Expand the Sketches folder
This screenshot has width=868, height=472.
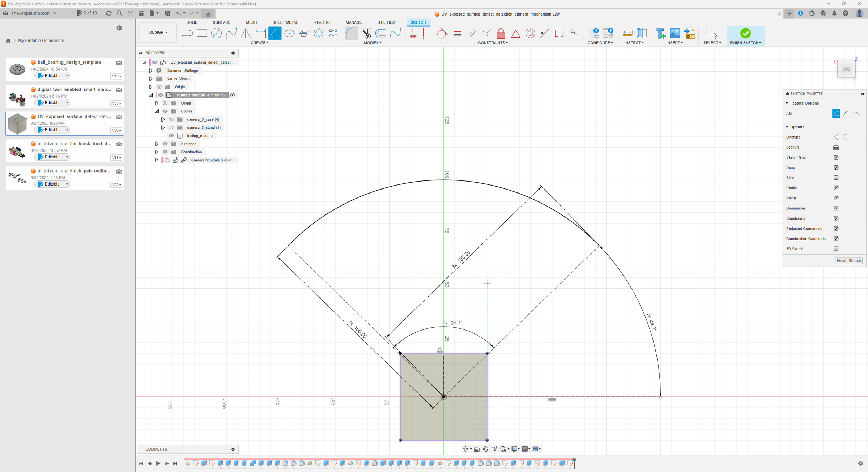(x=157, y=144)
